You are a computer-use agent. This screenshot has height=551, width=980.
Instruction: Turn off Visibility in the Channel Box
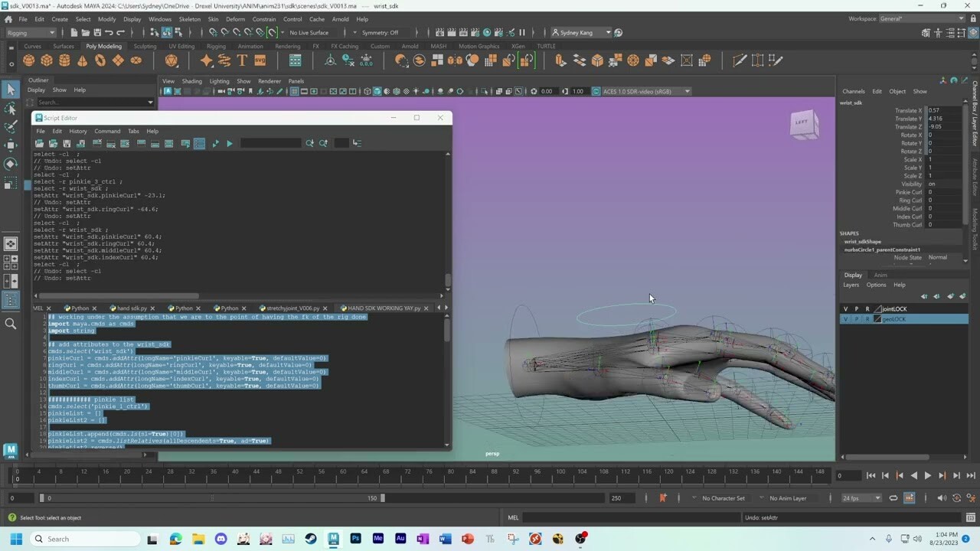pos(930,184)
